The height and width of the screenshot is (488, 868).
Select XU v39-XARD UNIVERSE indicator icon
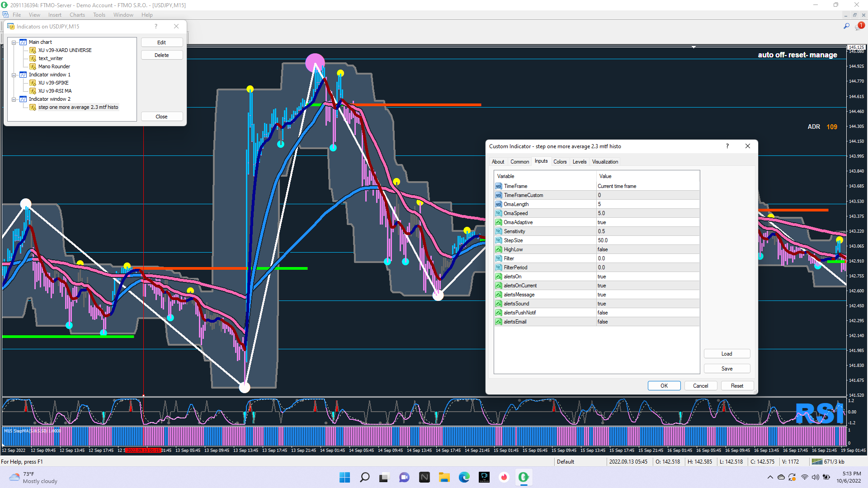33,50
